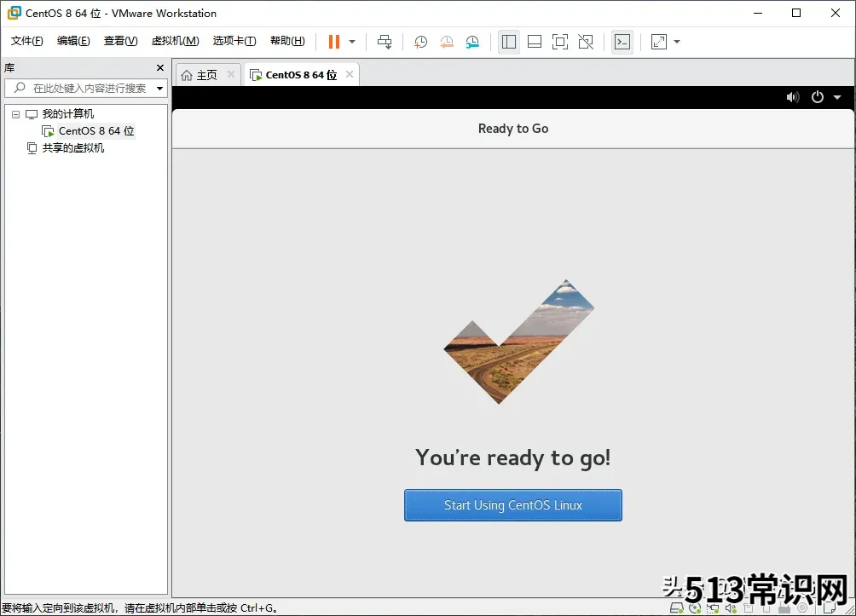The height and width of the screenshot is (616, 856).
Task: Close the 主页 tab
Action: click(x=231, y=74)
